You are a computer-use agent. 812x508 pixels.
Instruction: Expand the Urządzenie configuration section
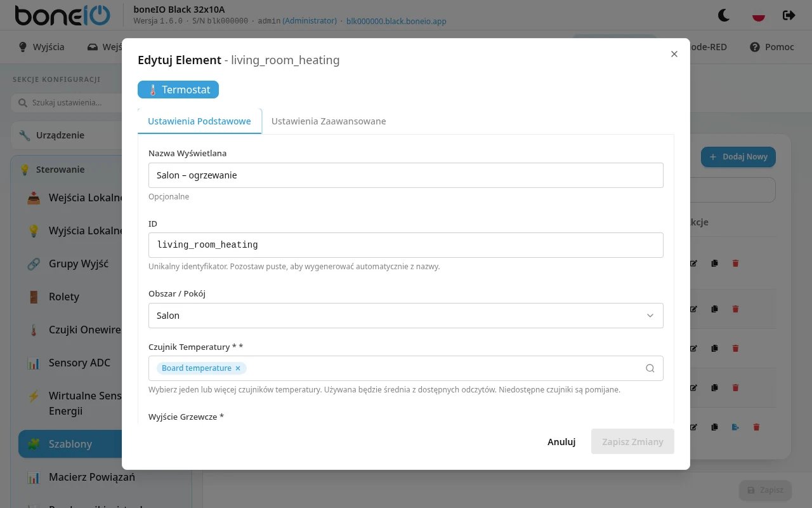(66, 135)
